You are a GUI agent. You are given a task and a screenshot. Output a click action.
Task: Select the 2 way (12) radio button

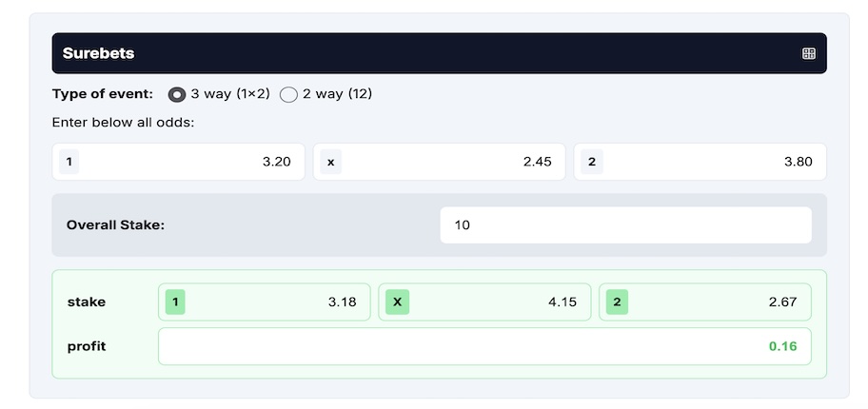(x=288, y=94)
